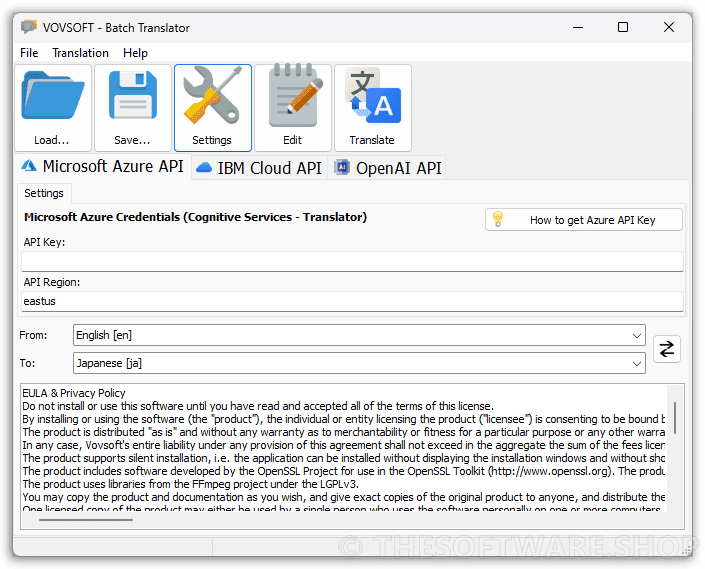Click the line starting 'The product is distributed'
Image resolution: width=705 pixels, height=569 pixels.
click(344, 432)
